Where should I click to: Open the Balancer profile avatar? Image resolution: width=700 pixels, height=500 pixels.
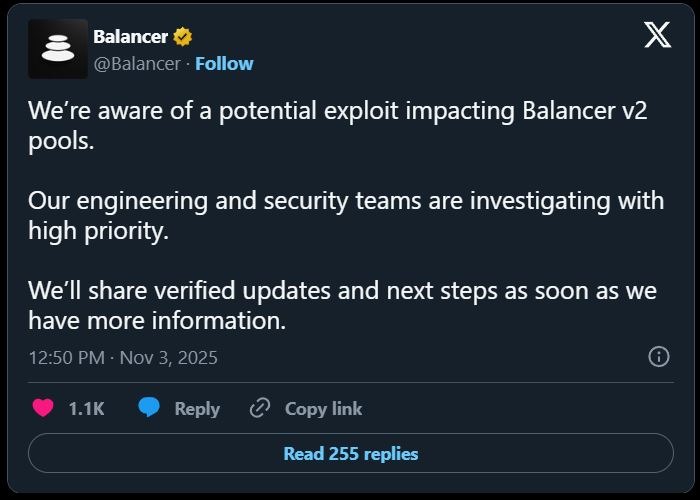click(x=58, y=49)
